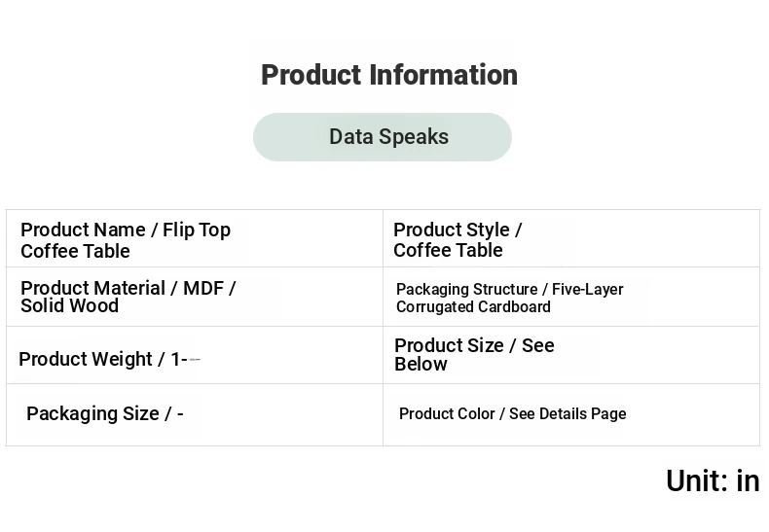Image resolution: width=769 pixels, height=532 pixels.
Task: Click the Product Information heading
Action: (388, 75)
